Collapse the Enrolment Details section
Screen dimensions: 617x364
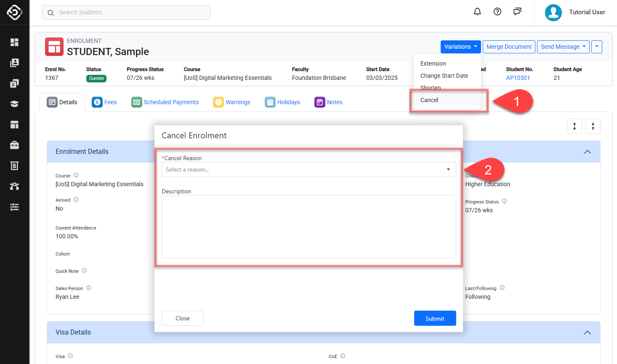587,152
